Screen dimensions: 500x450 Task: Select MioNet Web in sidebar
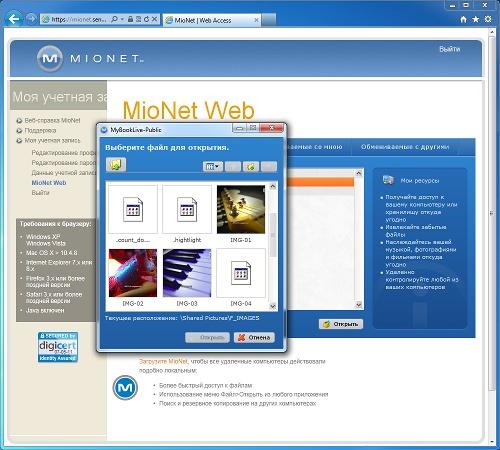(x=49, y=183)
